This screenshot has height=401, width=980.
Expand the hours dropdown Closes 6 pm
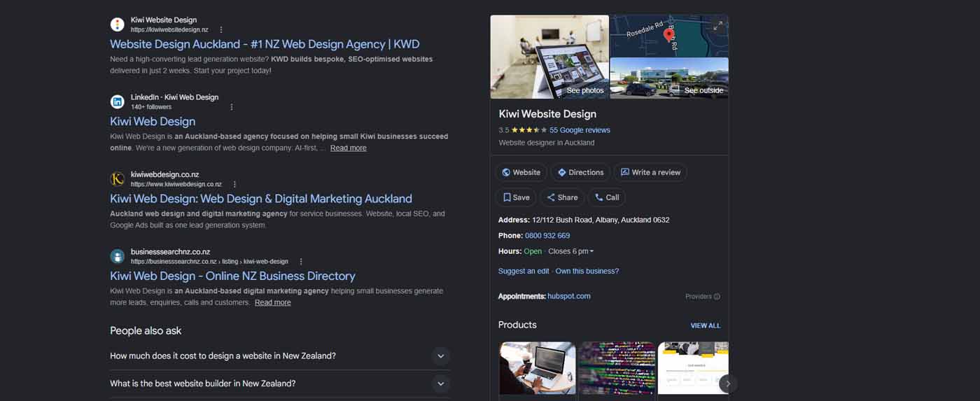(x=570, y=251)
